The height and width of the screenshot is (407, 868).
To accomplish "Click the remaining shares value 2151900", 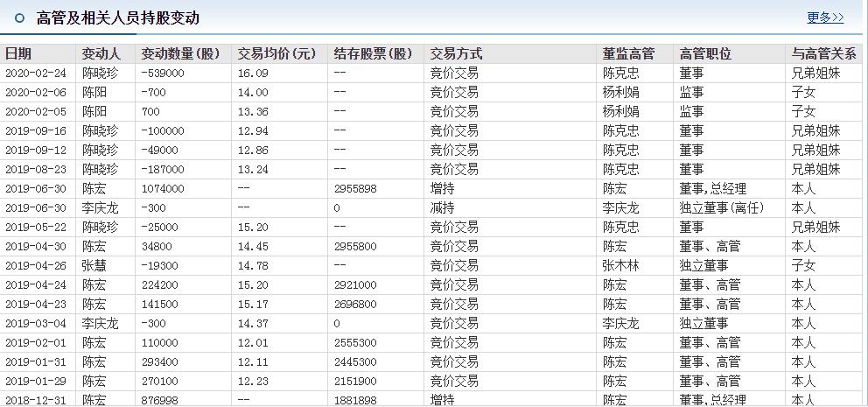I will (x=355, y=382).
